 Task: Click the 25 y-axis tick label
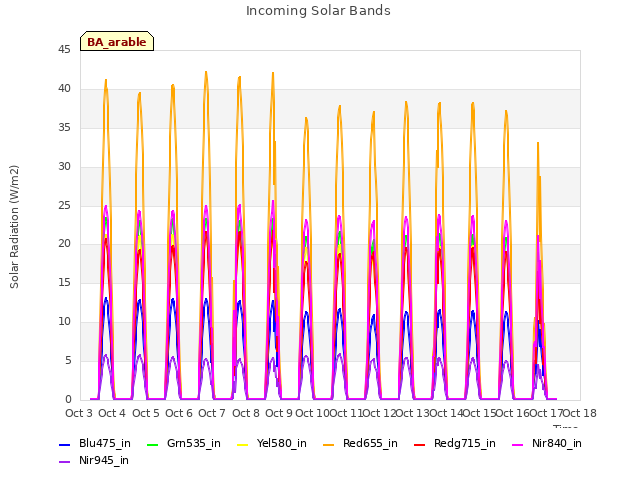coord(64,205)
